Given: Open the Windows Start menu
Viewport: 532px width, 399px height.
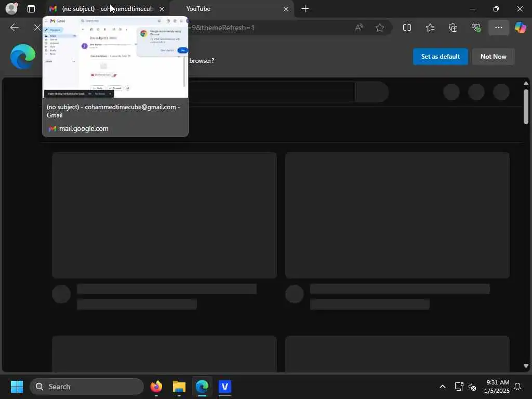Looking at the screenshot, I should [x=17, y=387].
